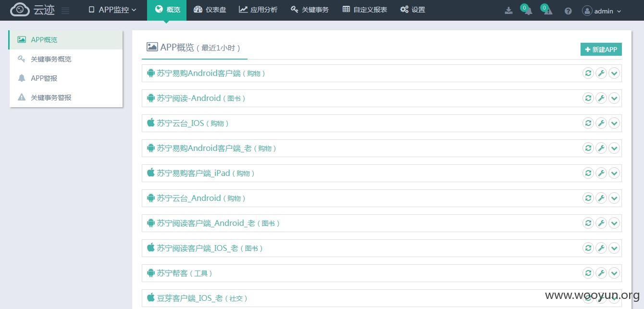Open wrench settings for 苏宁阅读客户端_Android_老

pos(601,223)
